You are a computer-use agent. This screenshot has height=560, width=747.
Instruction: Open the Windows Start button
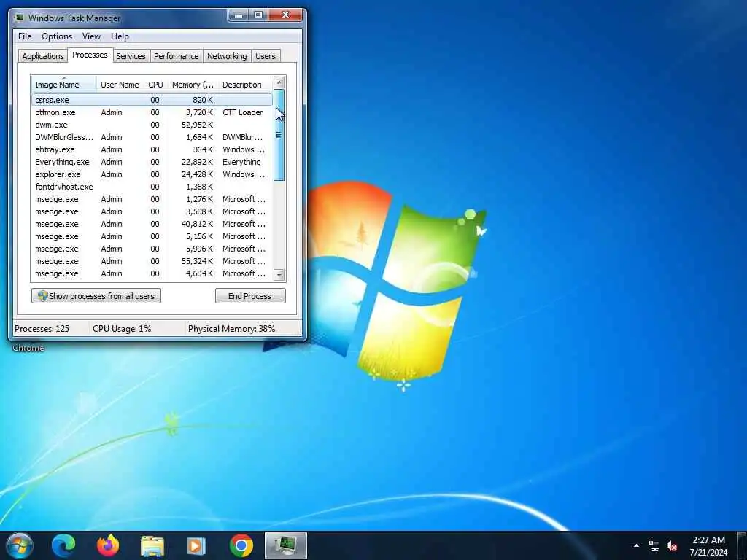tap(20, 545)
